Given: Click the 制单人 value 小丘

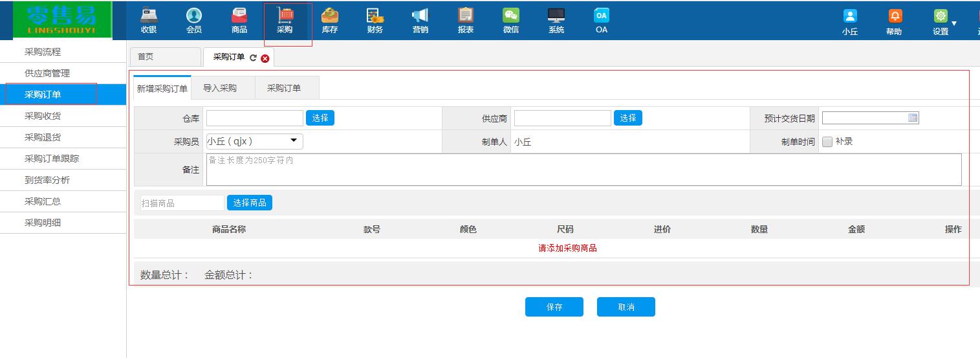Looking at the screenshot, I should [523, 142].
